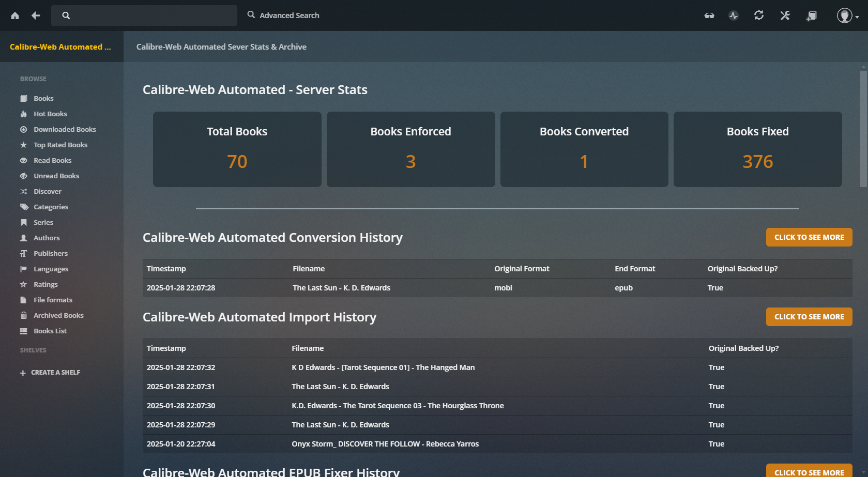The height and width of the screenshot is (477, 868).
Task: Click the shuffle icon beside Discover
Action: (23, 191)
